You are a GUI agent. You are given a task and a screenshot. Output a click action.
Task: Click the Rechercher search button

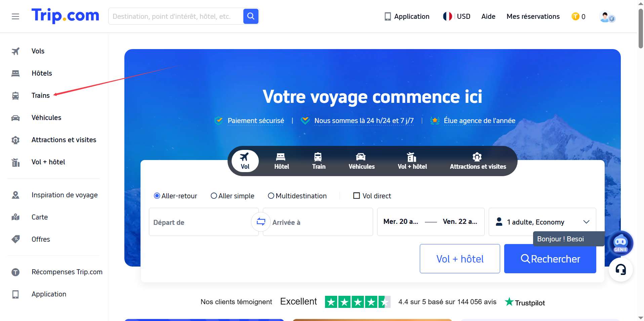tap(550, 258)
